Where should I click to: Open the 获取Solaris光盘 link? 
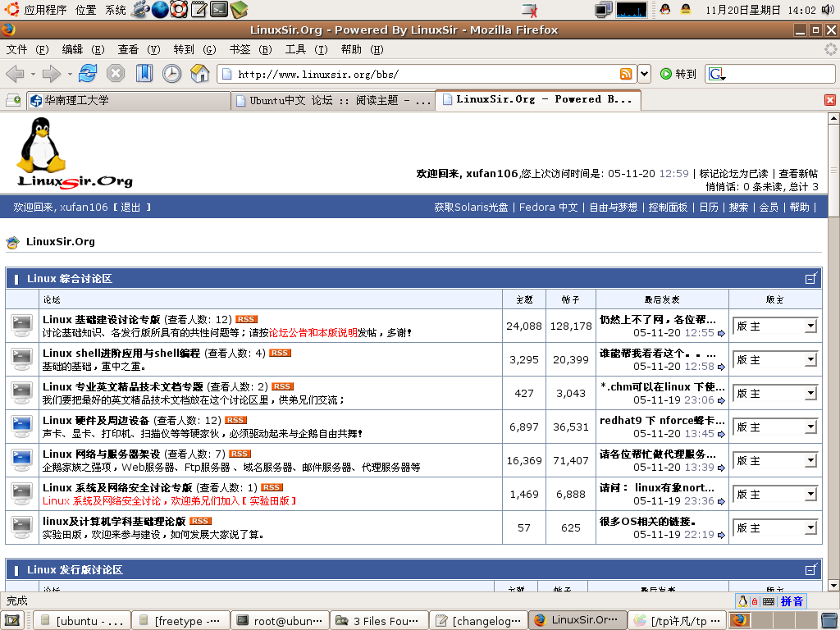[x=471, y=207]
